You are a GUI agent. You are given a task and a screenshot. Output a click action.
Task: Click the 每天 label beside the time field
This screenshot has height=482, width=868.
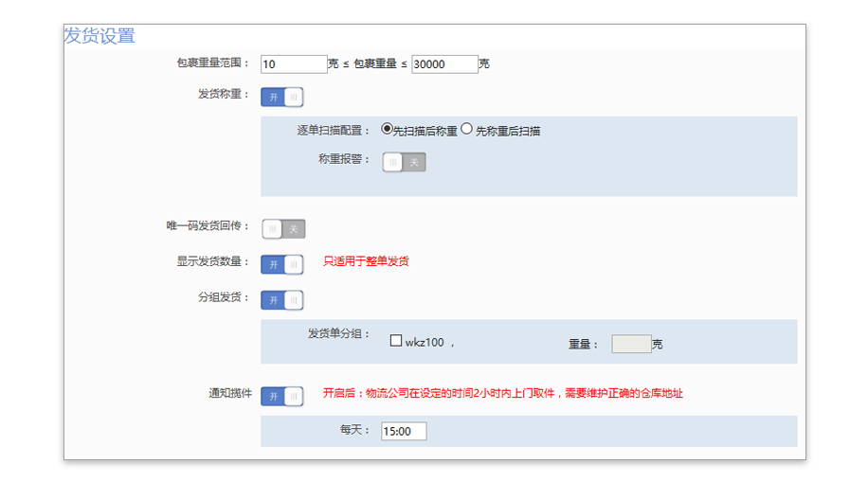[x=354, y=430]
